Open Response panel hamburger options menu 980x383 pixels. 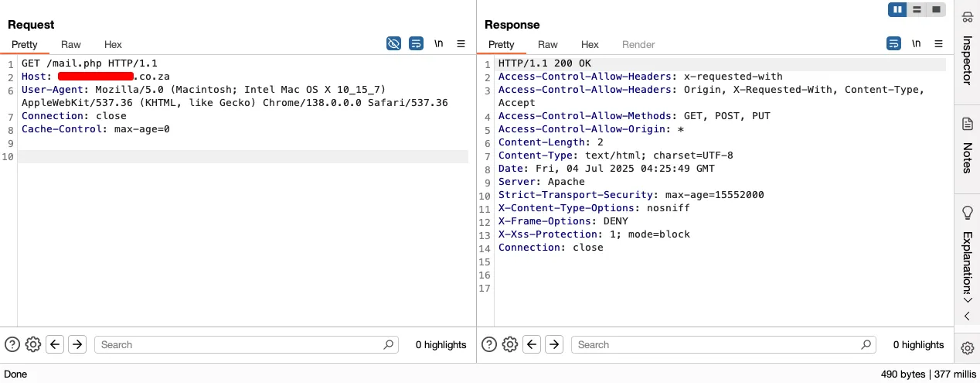tap(938, 43)
